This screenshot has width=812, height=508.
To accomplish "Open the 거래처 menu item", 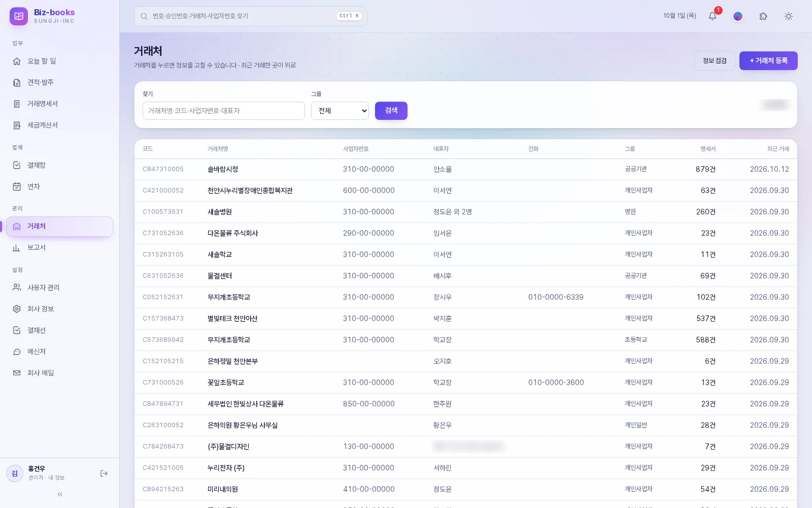I will click(59, 227).
